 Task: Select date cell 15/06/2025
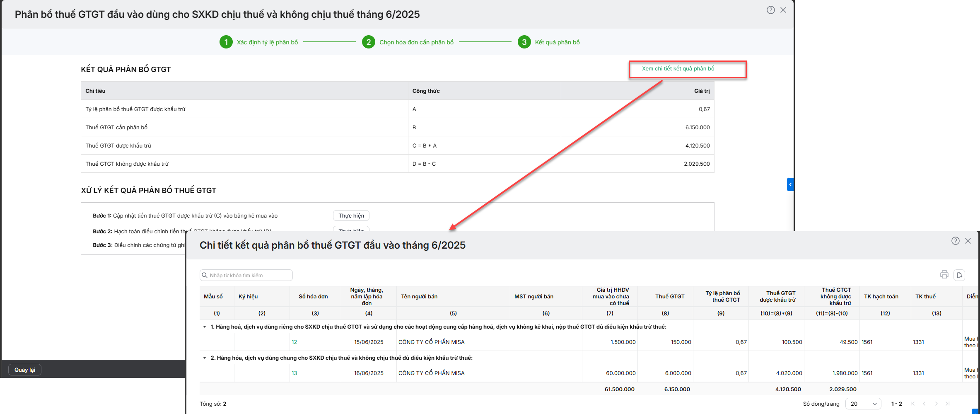click(369, 342)
